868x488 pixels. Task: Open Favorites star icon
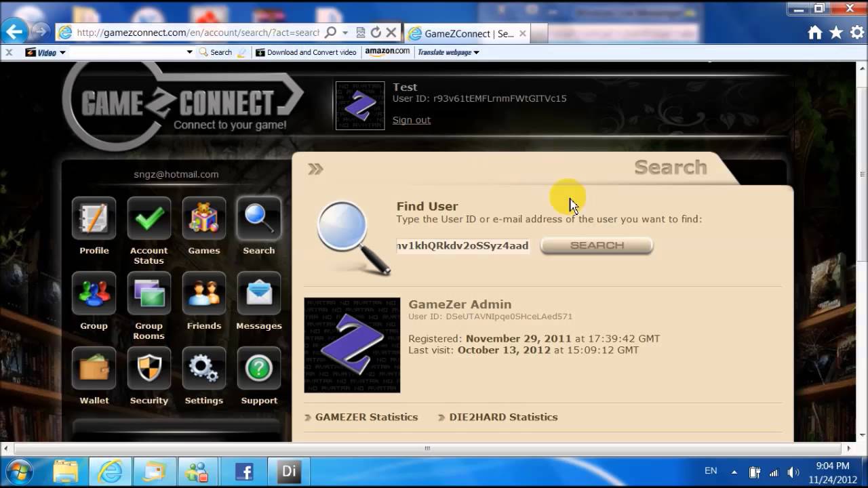tap(836, 33)
